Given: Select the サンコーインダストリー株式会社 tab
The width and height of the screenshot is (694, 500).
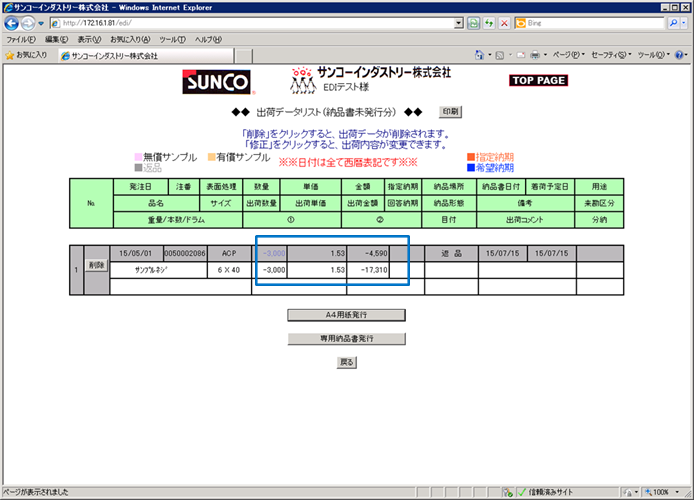Looking at the screenshot, I should [x=146, y=56].
